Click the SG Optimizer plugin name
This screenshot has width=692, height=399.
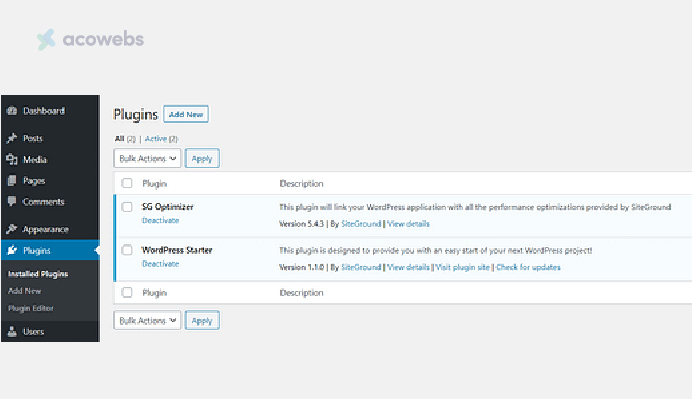click(167, 207)
